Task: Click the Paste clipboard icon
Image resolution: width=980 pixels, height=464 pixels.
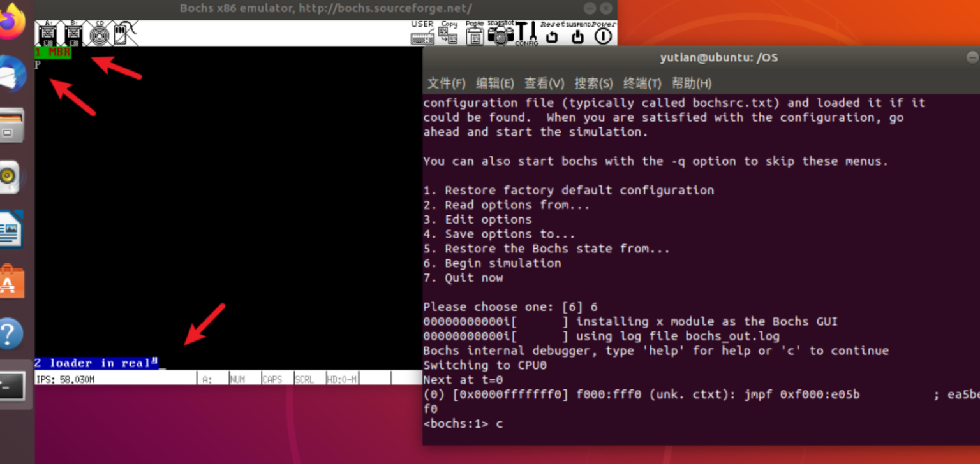Action: tap(475, 33)
